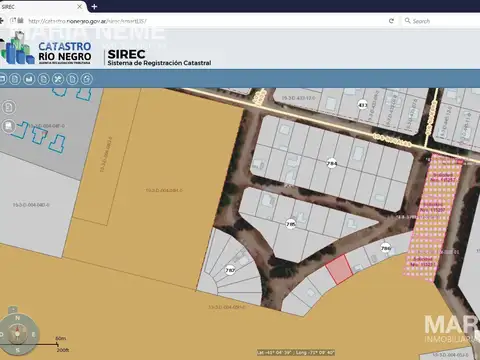Click parcel label 19-3-D-004-084-0
This screenshot has width=480, height=360.
click(164, 190)
